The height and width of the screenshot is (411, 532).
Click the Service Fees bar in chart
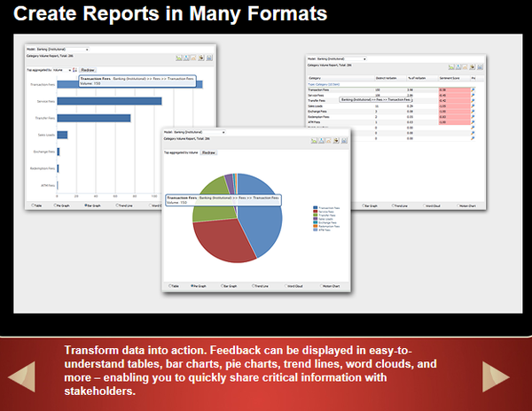[109, 101]
